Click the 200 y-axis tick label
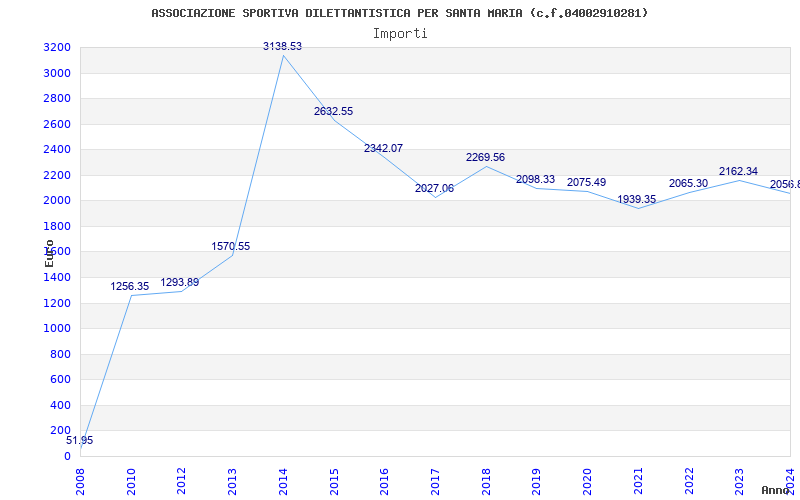The image size is (800, 500). (x=61, y=431)
